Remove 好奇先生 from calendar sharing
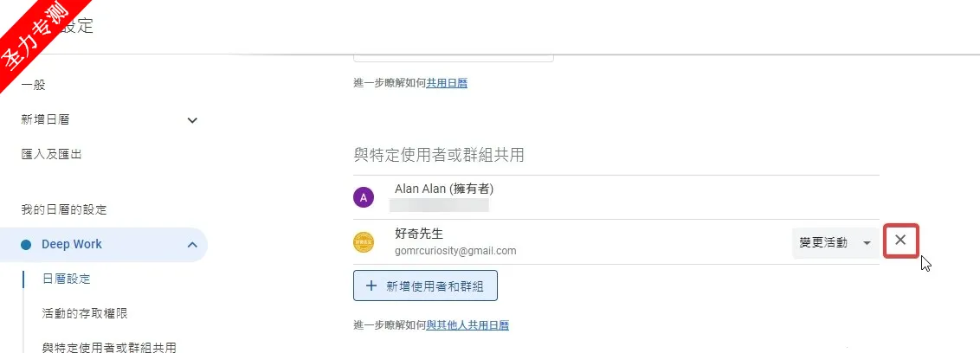 pyautogui.click(x=900, y=241)
